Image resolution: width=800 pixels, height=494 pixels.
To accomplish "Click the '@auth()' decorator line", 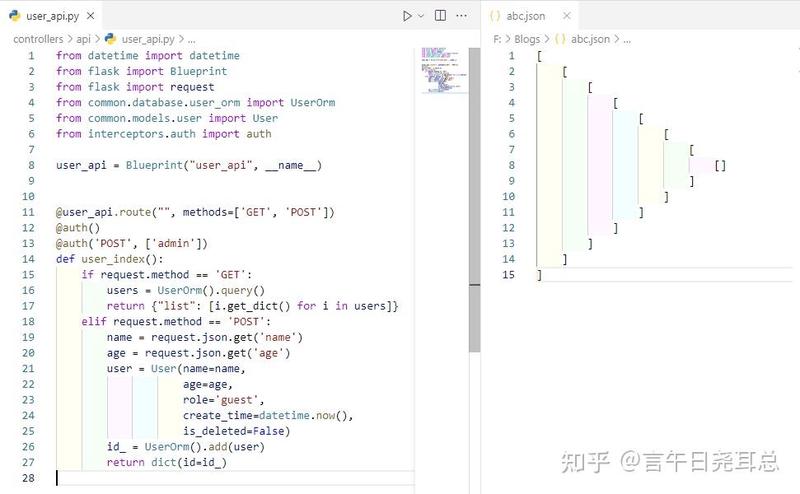I will [78, 228].
